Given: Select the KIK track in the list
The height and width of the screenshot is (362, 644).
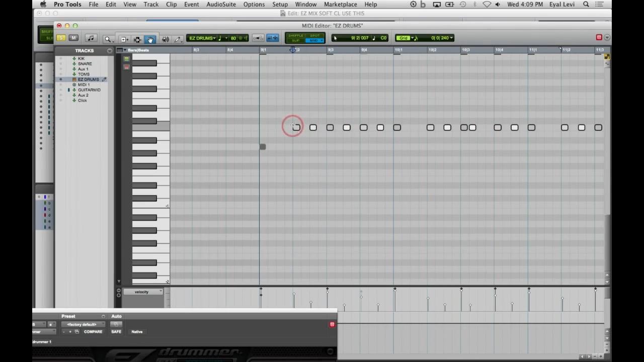Looking at the screenshot, I should [x=81, y=59].
